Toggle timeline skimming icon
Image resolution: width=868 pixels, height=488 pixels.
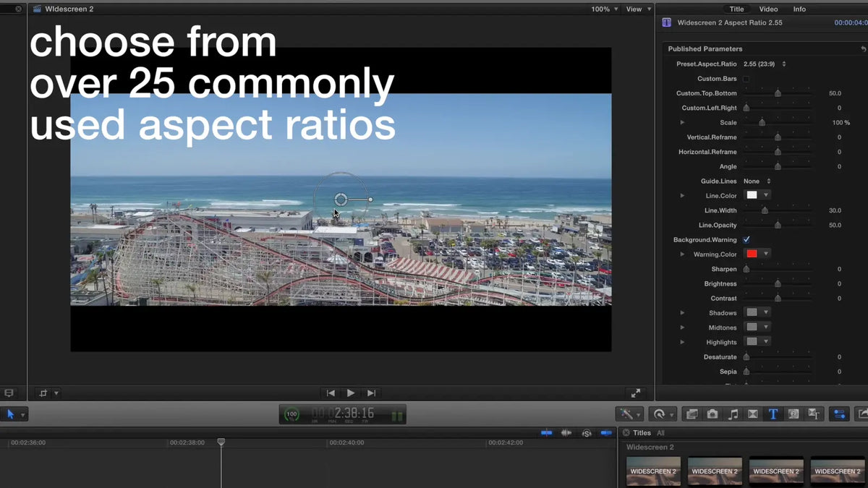(547, 432)
